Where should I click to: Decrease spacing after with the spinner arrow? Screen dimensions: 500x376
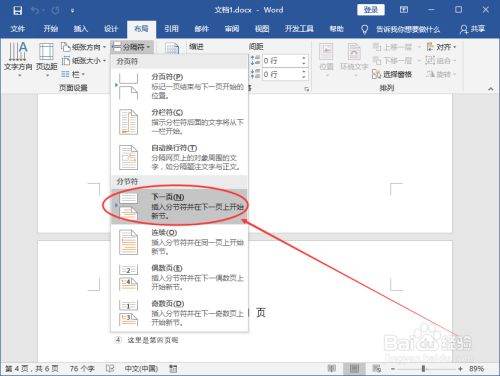tap(304, 77)
